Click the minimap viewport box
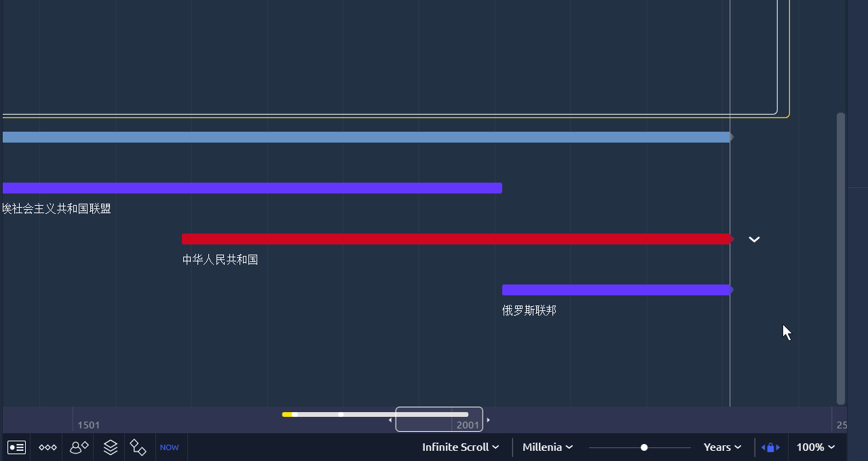Image resolution: width=868 pixels, height=461 pixels. click(x=439, y=419)
